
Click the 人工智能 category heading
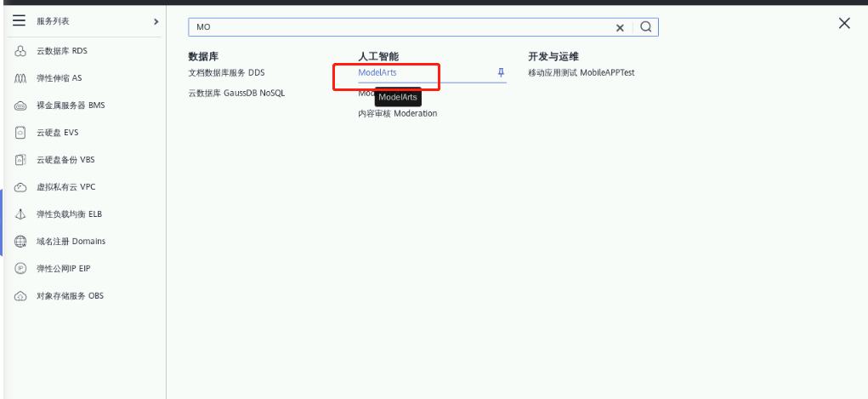coord(378,56)
